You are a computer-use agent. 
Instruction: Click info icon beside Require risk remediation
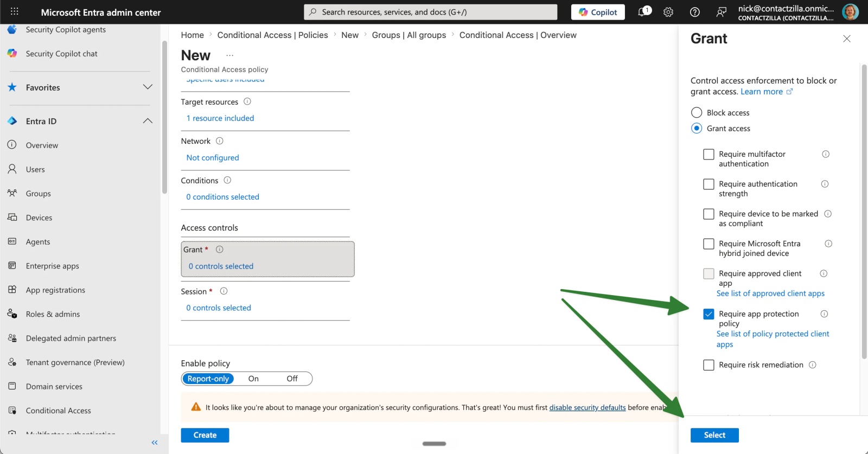click(x=813, y=365)
